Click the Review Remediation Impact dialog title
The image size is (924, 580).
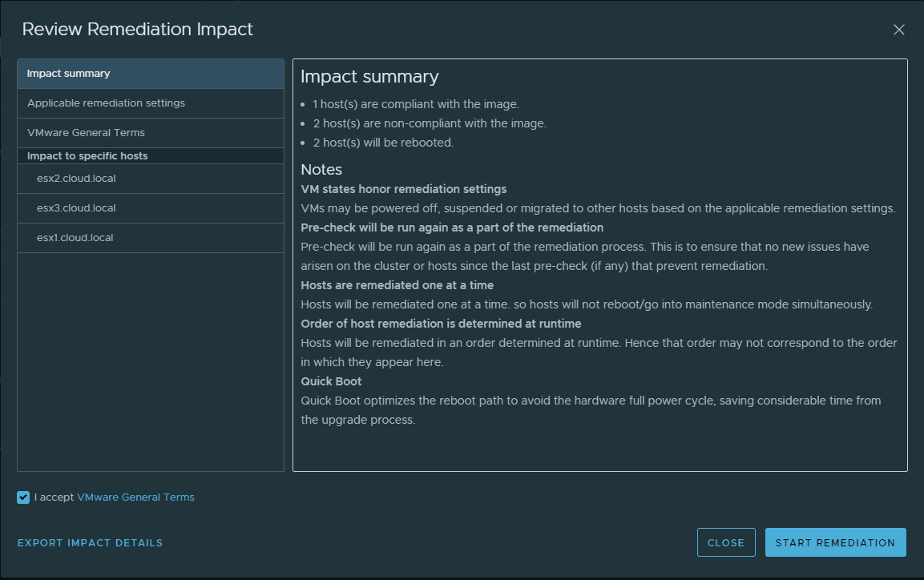[137, 30]
